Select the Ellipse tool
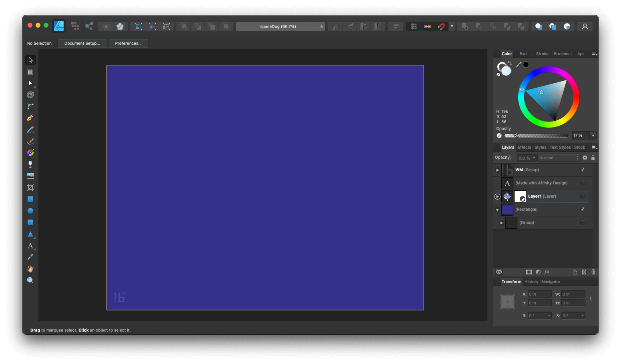 [x=30, y=210]
